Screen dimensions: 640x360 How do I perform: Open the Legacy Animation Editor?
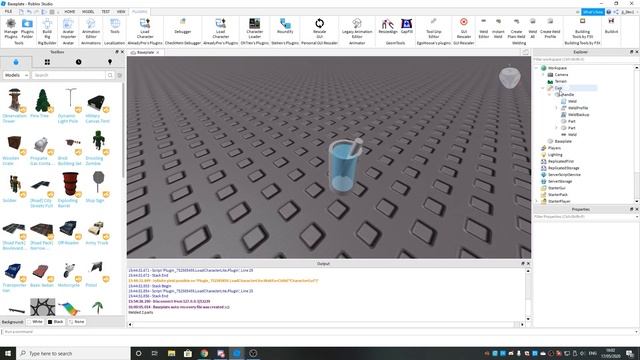(x=357, y=29)
